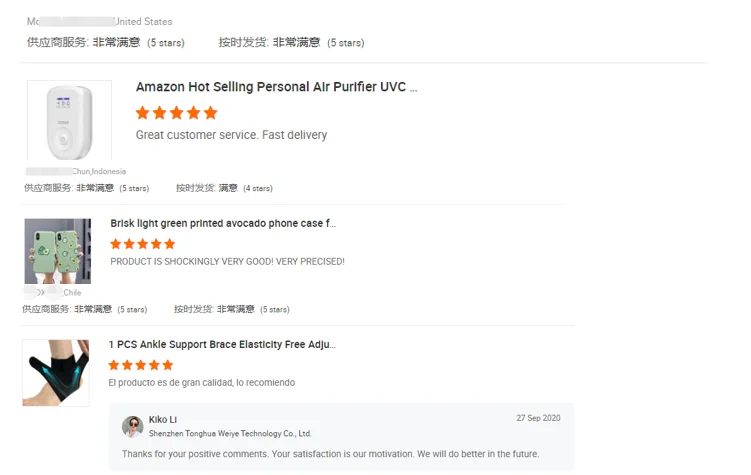This screenshot has width=751, height=475.
Task: Click Kiko Li's profile avatar
Action: point(132,426)
